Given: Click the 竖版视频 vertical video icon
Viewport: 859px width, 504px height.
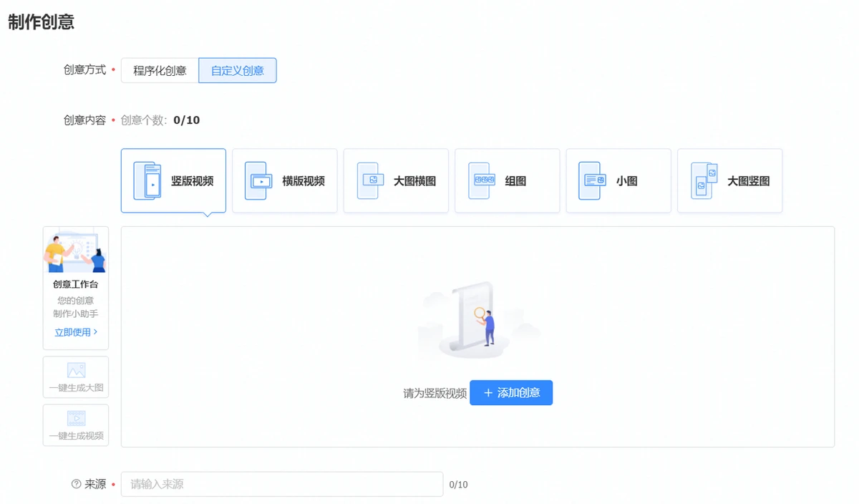Looking at the screenshot, I should pos(147,180).
